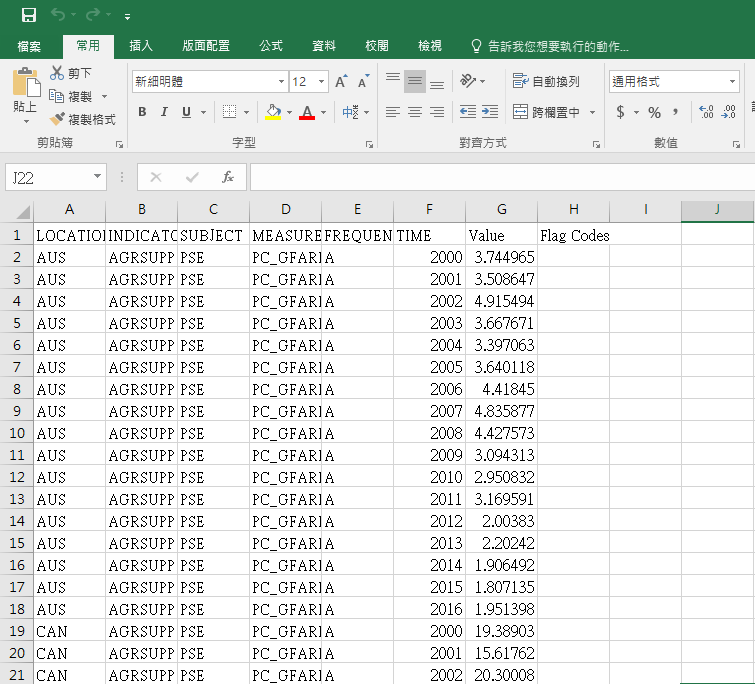
Task: Apply red font color A
Action: [307, 112]
